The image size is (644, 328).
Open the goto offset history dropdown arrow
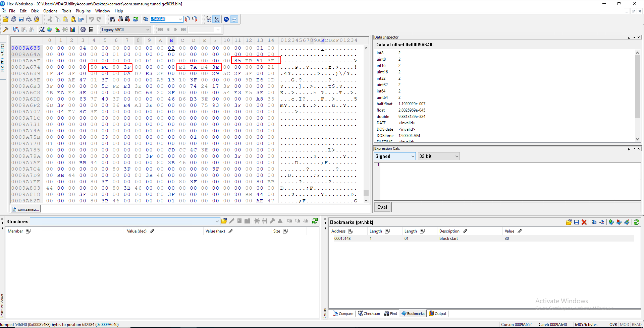180,19
